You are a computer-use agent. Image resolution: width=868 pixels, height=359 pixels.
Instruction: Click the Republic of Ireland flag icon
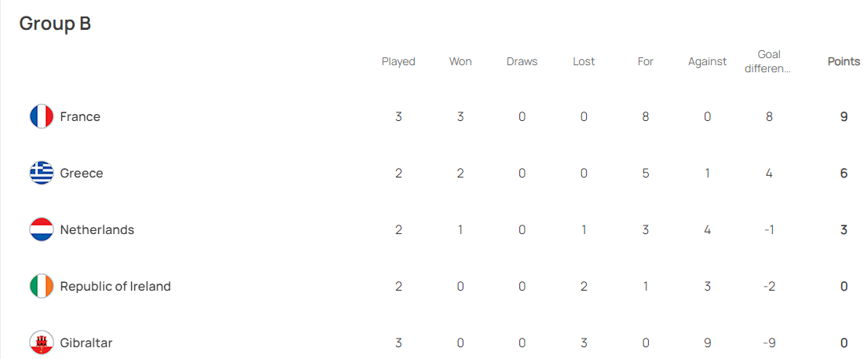(x=41, y=286)
